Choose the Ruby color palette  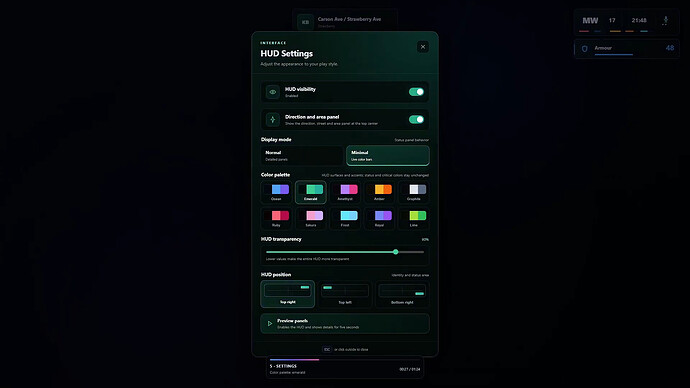pyautogui.click(x=276, y=218)
